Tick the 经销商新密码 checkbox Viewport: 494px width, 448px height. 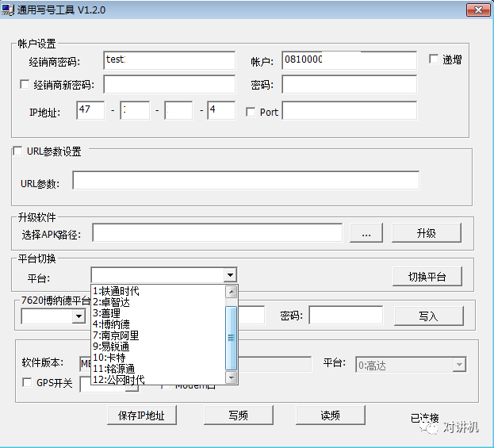(25, 84)
